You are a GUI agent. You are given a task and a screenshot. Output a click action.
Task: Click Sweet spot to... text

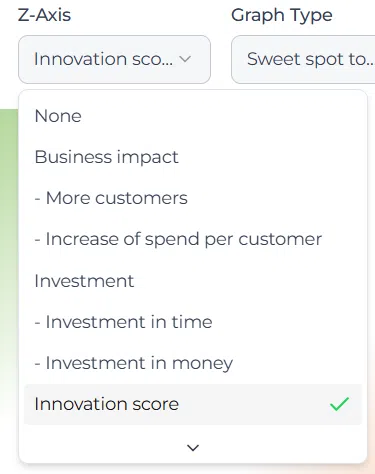point(311,59)
